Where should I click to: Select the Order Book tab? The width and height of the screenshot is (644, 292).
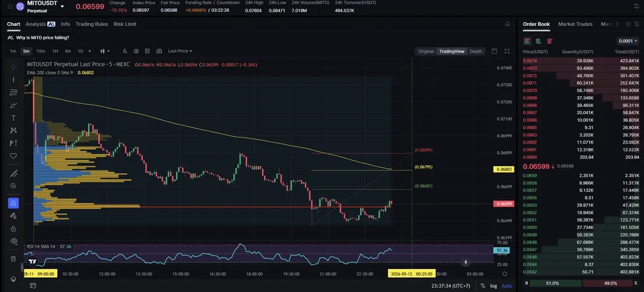pyautogui.click(x=536, y=24)
